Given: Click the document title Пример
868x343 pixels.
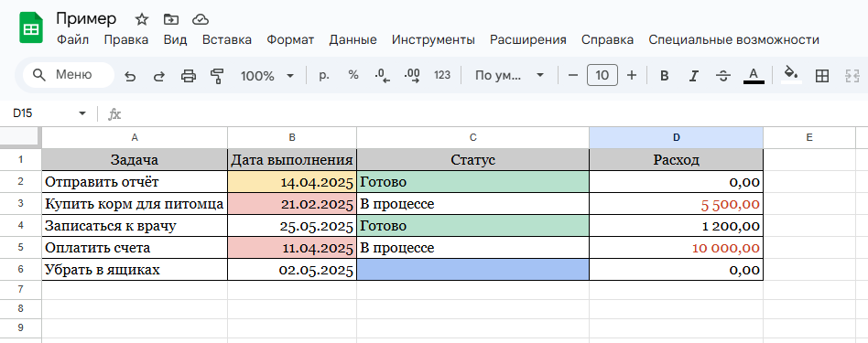Looking at the screenshot, I should 86,19.
